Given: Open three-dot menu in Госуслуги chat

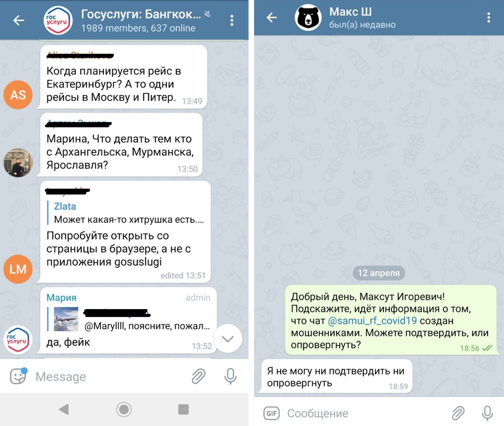Looking at the screenshot, I should point(232,20).
